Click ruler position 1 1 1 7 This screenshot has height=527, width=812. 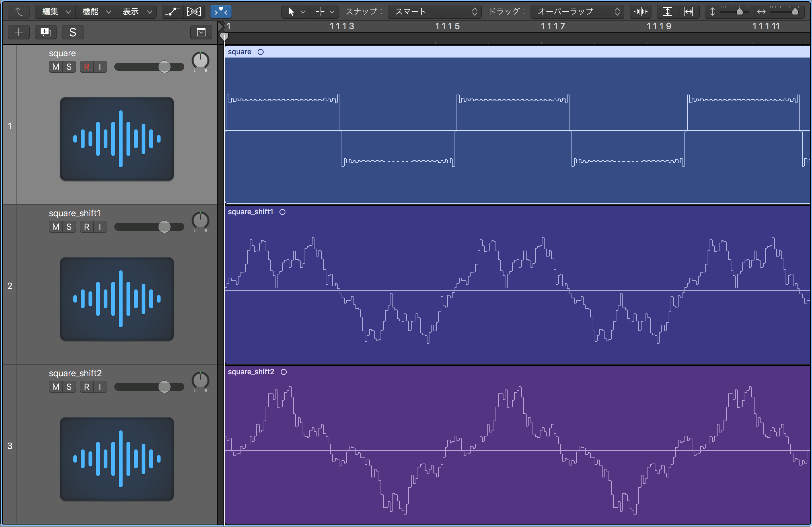[553, 26]
